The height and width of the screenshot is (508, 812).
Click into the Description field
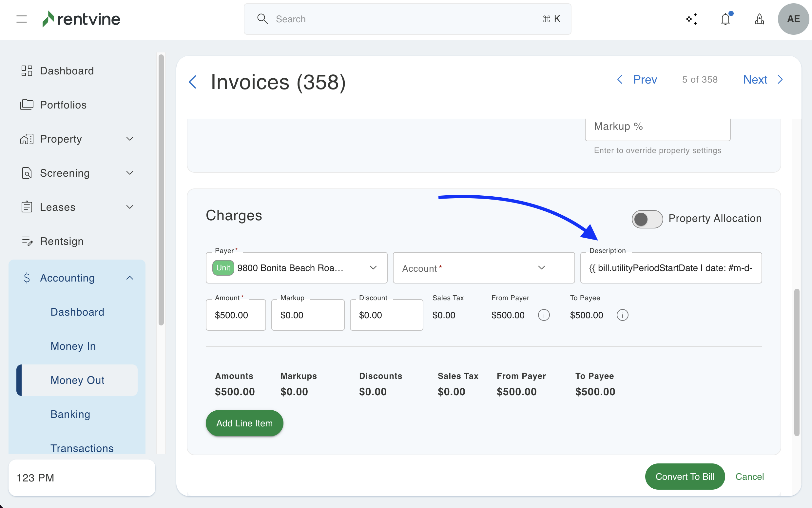tap(670, 268)
